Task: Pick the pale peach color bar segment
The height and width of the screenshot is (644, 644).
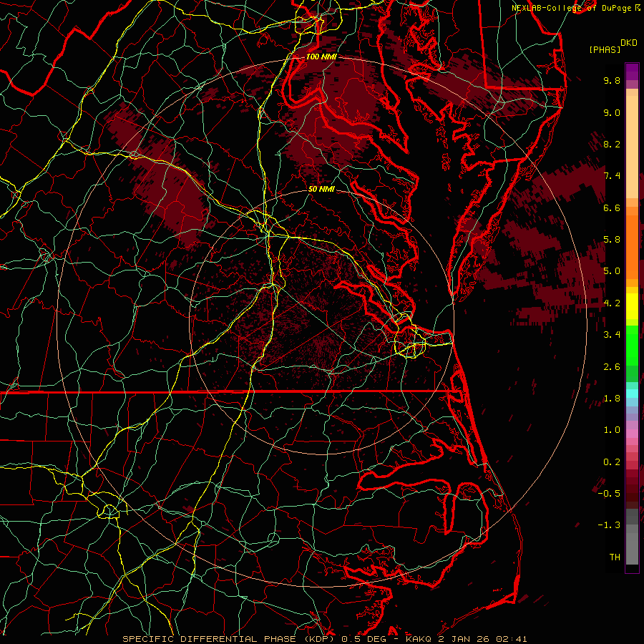Action: pyautogui.click(x=632, y=147)
